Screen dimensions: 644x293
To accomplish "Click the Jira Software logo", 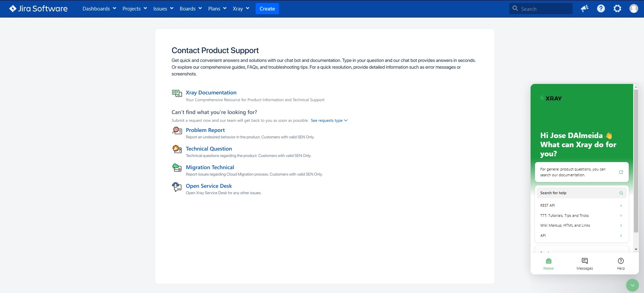I will pyautogui.click(x=38, y=8).
